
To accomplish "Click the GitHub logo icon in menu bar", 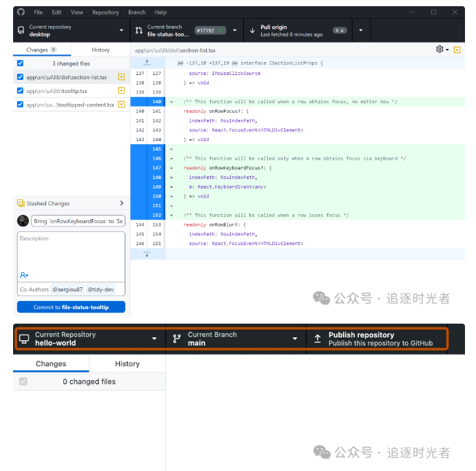I will pos(21,12).
